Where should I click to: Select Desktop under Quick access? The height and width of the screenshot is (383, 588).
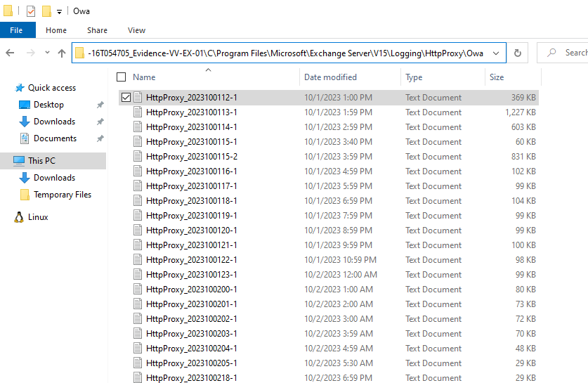click(48, 105)
